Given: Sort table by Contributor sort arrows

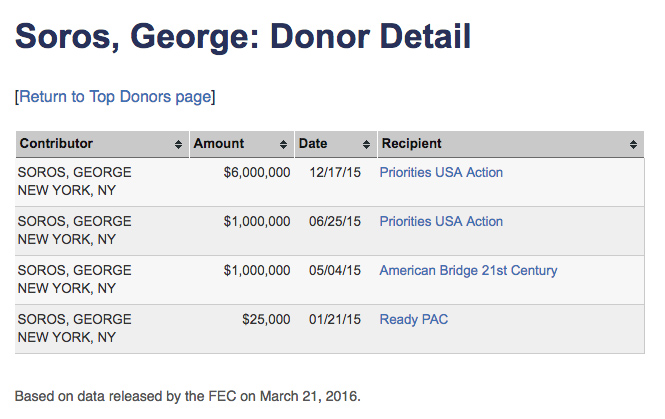Looking at the screenshot, I should (x=178, y=144).
